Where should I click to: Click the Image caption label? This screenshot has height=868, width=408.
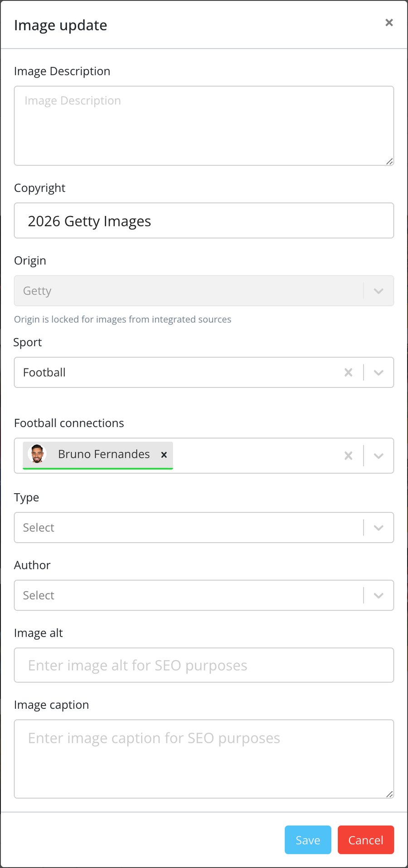[52, 705]
